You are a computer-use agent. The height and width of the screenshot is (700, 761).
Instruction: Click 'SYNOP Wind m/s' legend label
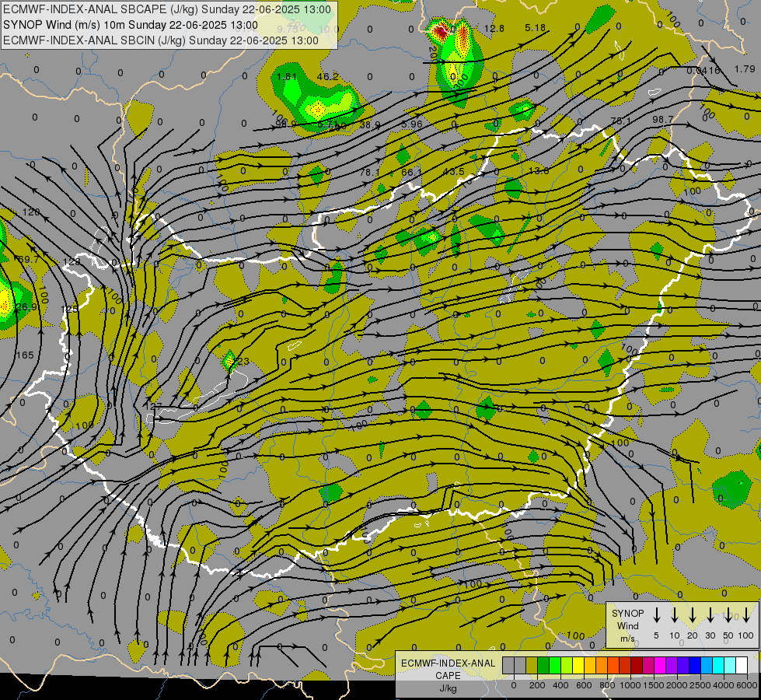(x=627, y=626)
